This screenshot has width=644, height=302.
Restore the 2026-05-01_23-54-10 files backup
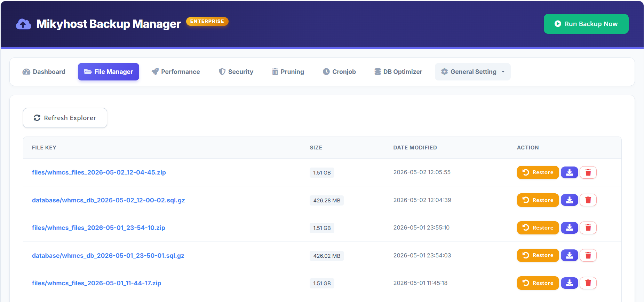[538, 228]
